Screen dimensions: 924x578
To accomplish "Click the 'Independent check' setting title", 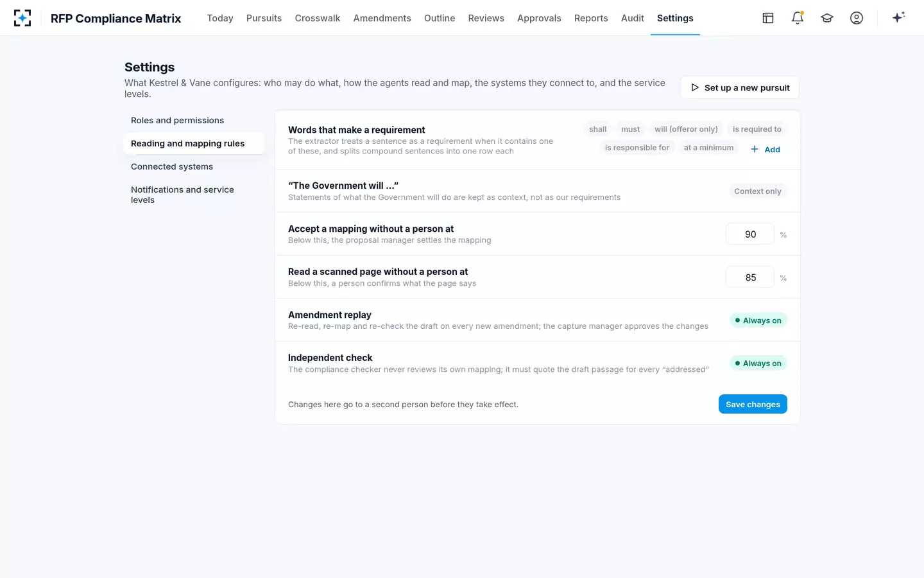I will coord(330,358).
